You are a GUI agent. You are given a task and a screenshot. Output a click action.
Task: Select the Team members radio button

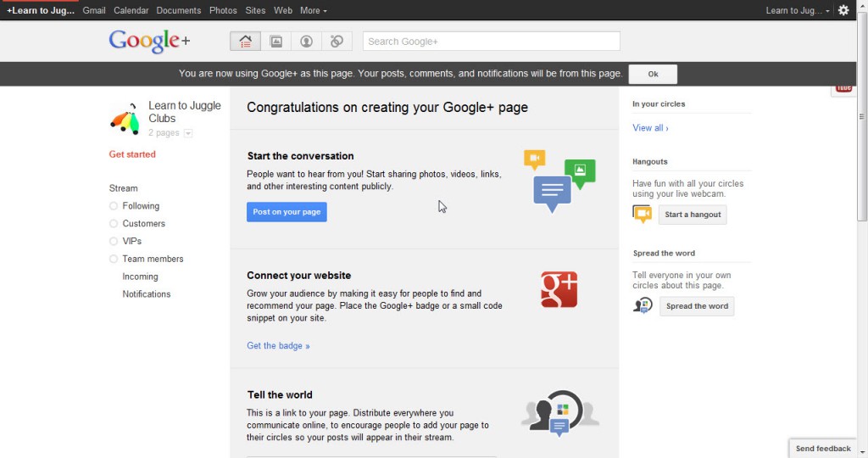point(114,260)
